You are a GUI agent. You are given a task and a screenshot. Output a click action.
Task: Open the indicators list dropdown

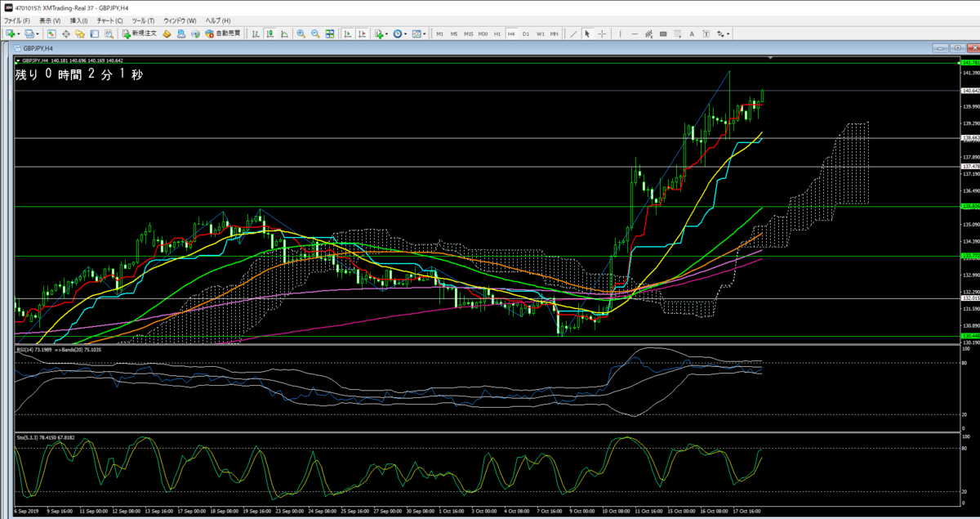click(381, 34)
